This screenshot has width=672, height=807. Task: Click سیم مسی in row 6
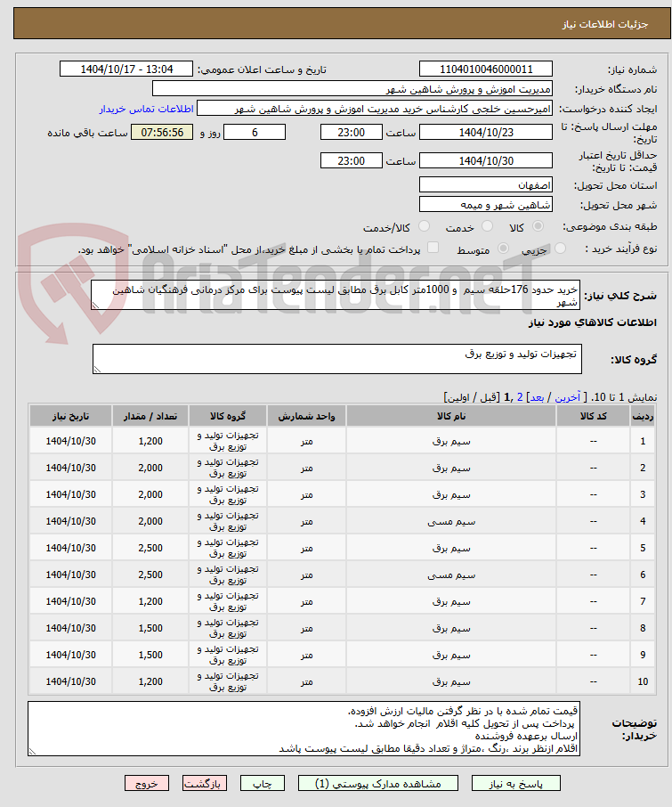(451, 575)
